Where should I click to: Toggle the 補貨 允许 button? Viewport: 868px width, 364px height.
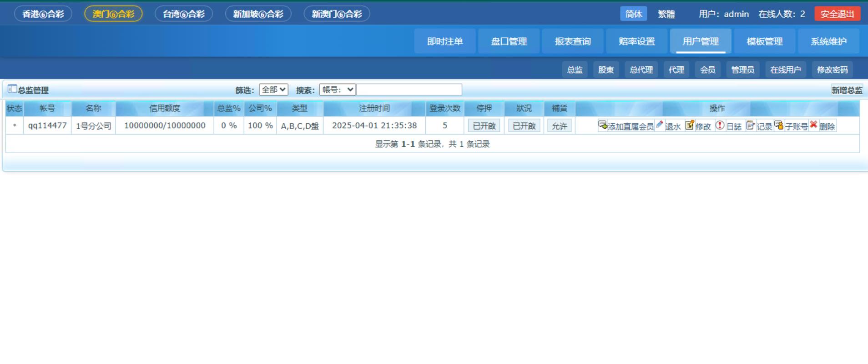(x=559, y=126)
